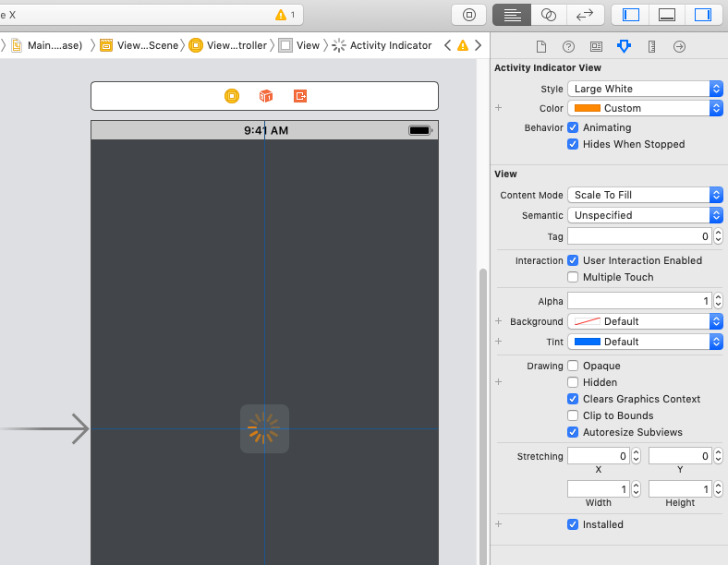
Task: Click the Exit icon in scene dock
Action: click(x=299, y=96)
